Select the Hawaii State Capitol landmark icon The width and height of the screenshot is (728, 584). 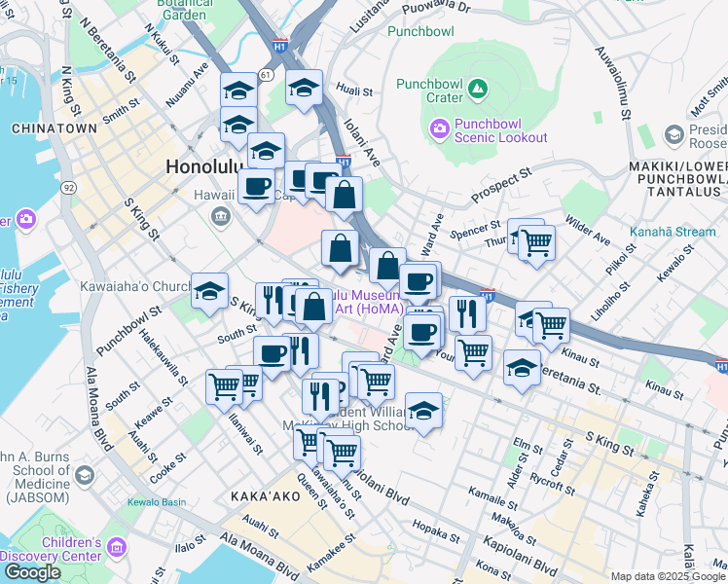click(x=221, y=216)
